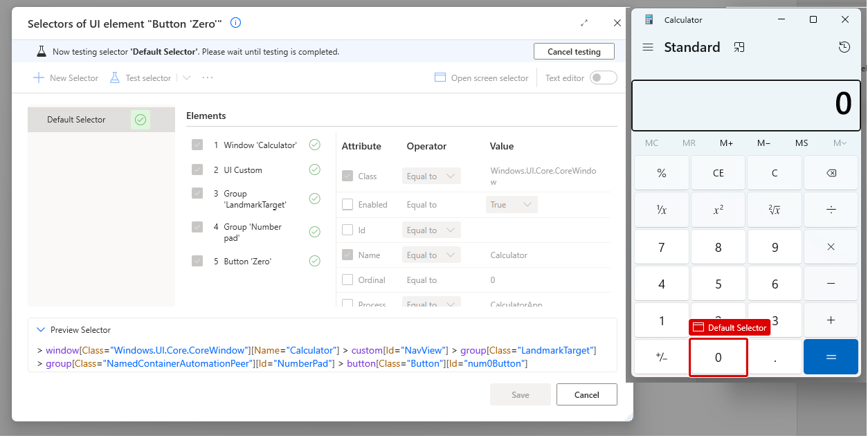
Task: Click the equals key
Action: click(x=831, y=357)
